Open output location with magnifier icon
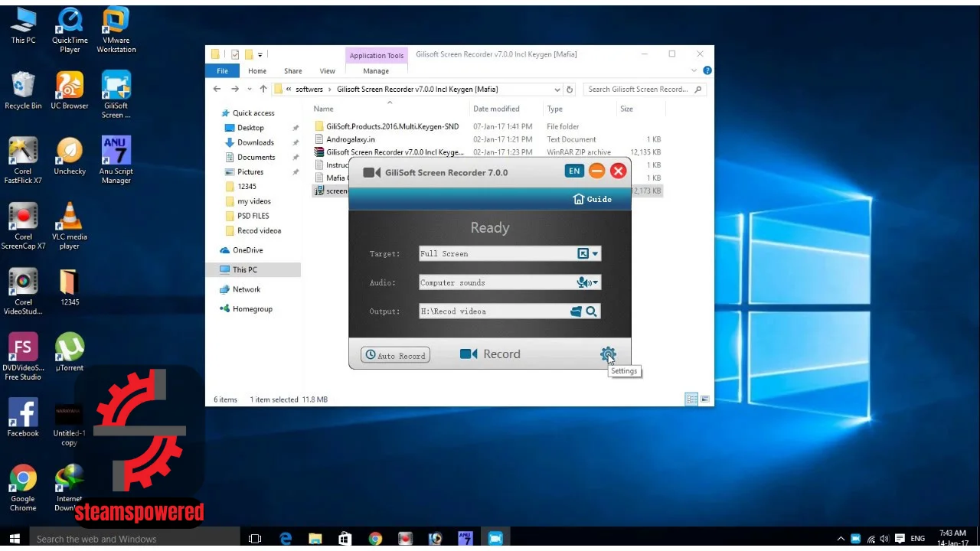 [x=591, y=311]
